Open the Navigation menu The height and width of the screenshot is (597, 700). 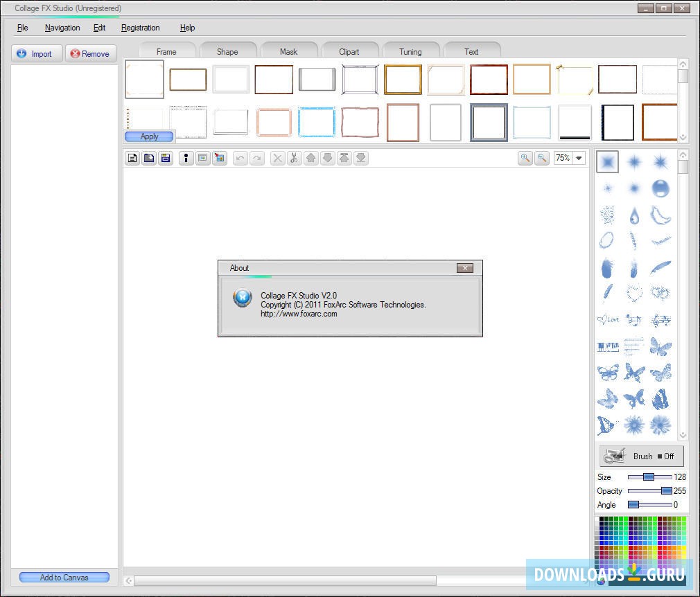click(62, 28)
